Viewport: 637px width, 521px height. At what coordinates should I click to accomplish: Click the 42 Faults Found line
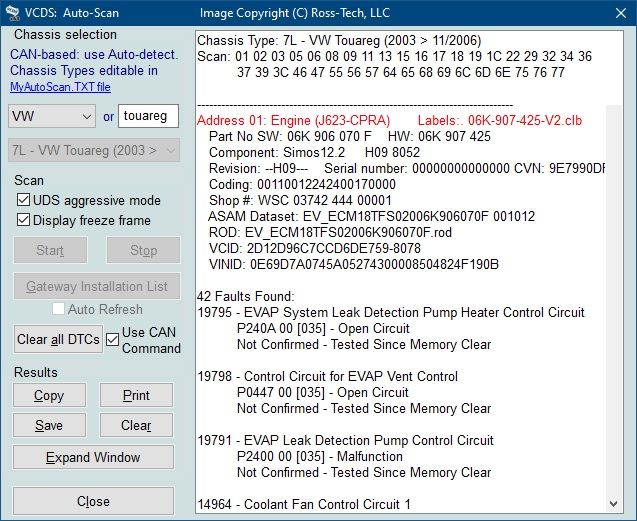tap(246, 296)
